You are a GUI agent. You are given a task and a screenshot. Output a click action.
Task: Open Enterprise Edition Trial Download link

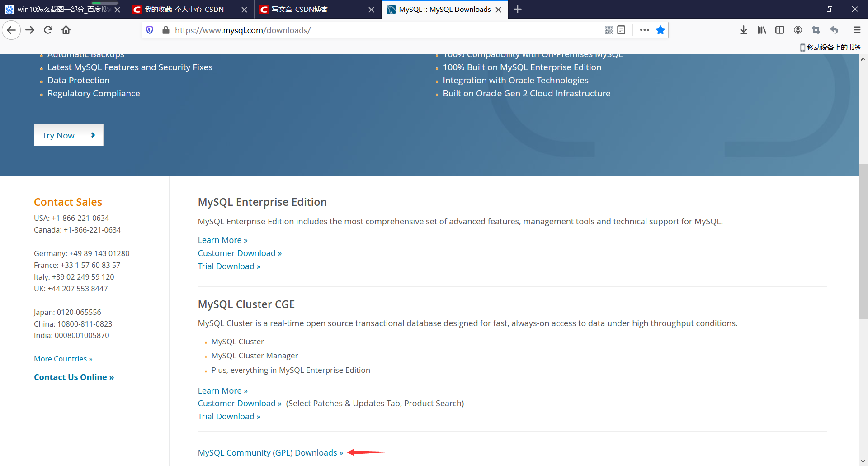coord(229,266)
